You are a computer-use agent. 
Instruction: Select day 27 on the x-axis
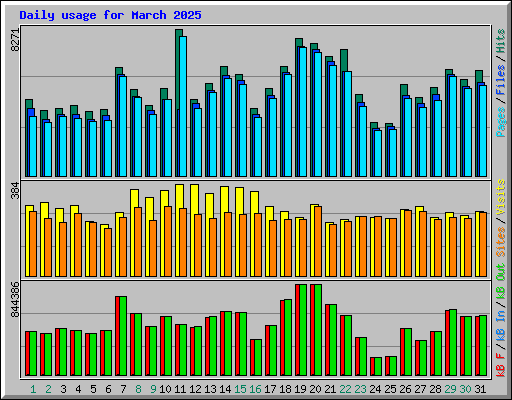click(x=420, y=389)
